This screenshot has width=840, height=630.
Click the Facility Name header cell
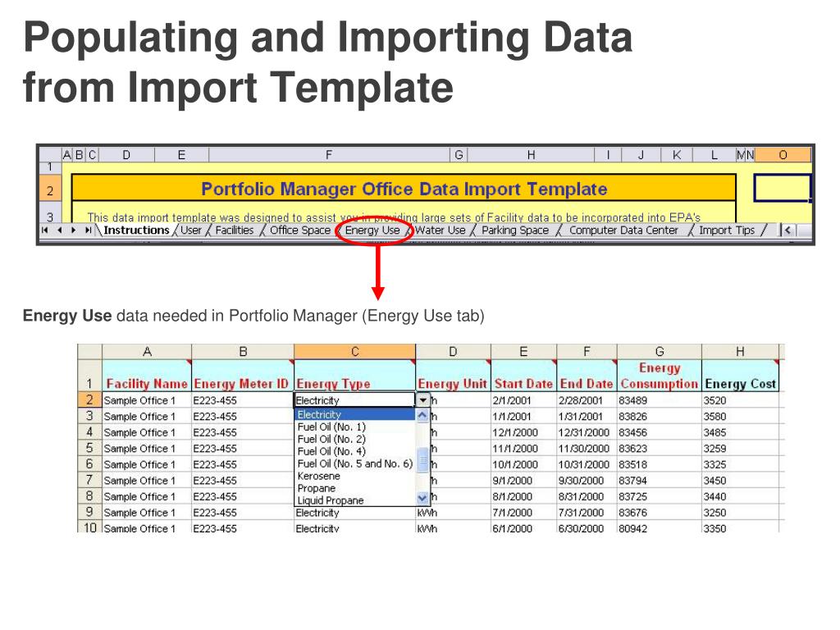click(147, 376)
